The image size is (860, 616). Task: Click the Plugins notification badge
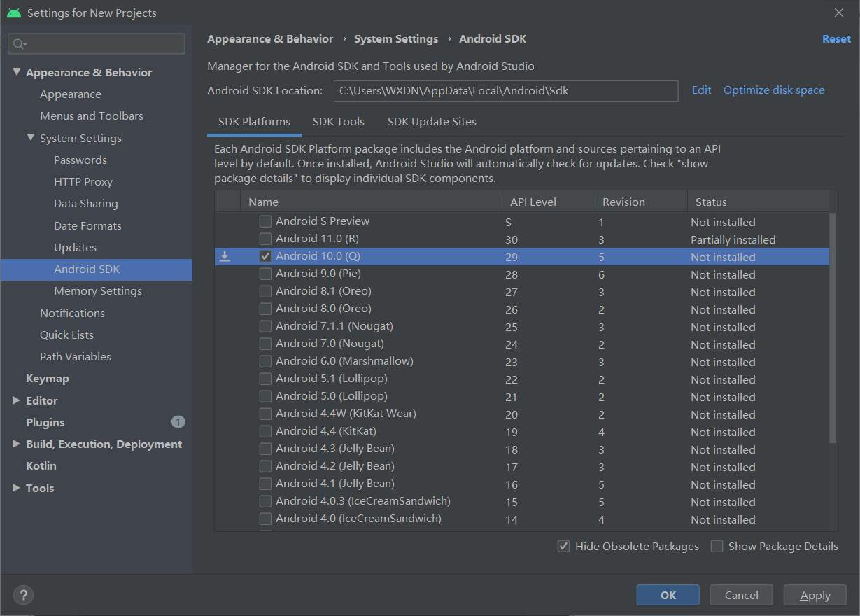(178, 422)
